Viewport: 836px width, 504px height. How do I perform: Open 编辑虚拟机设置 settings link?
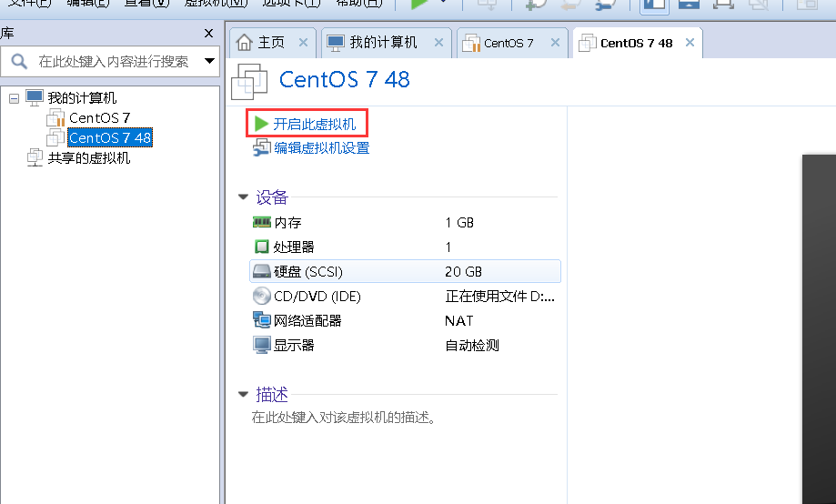pos(321,147)
